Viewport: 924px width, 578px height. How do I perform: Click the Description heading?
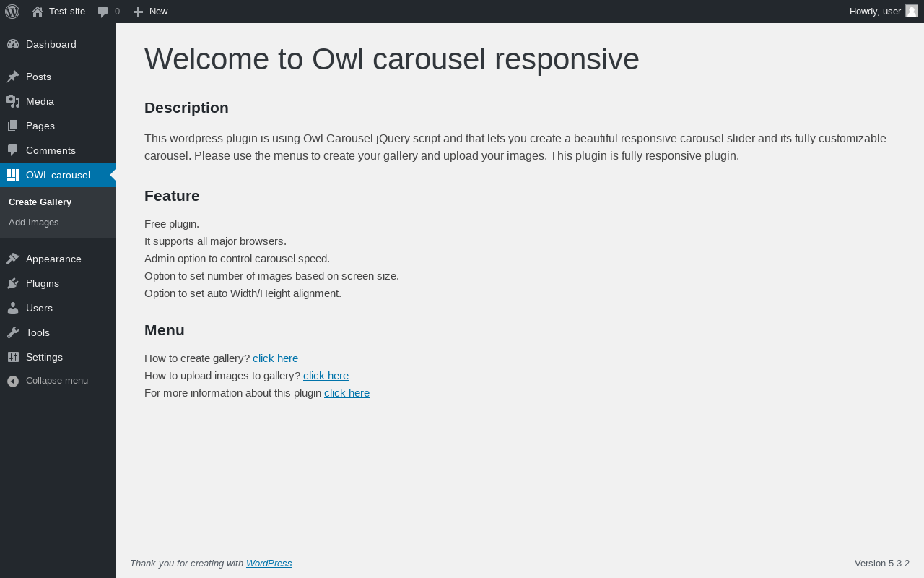(186, 108)
